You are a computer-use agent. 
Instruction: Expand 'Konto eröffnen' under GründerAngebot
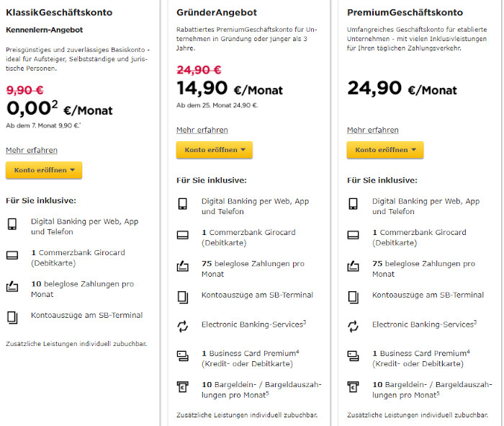215,150
